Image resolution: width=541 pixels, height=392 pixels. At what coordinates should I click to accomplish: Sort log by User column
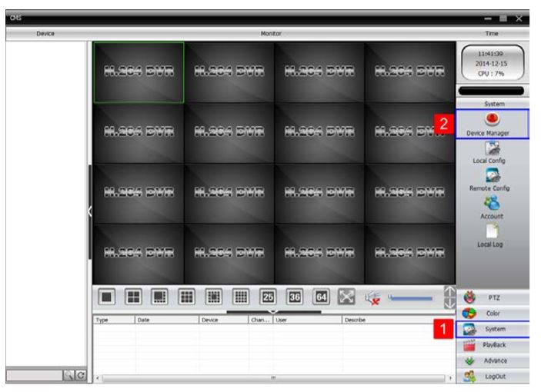pos(307,320)
